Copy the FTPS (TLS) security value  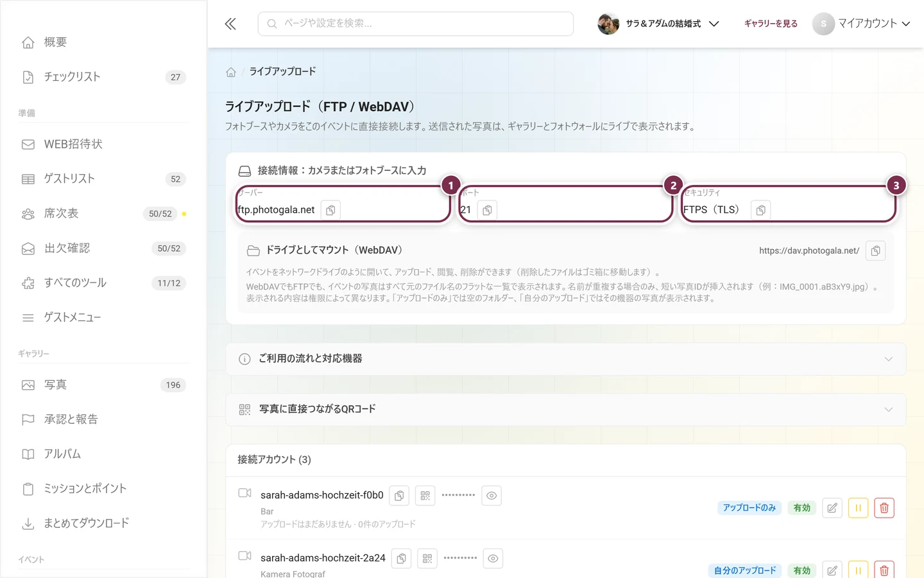click(760, 210)
